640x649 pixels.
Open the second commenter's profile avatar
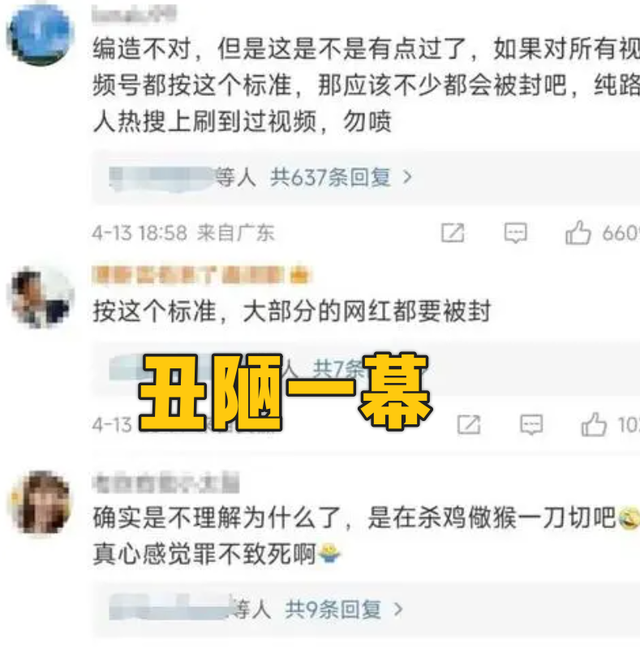click(41, 297)
